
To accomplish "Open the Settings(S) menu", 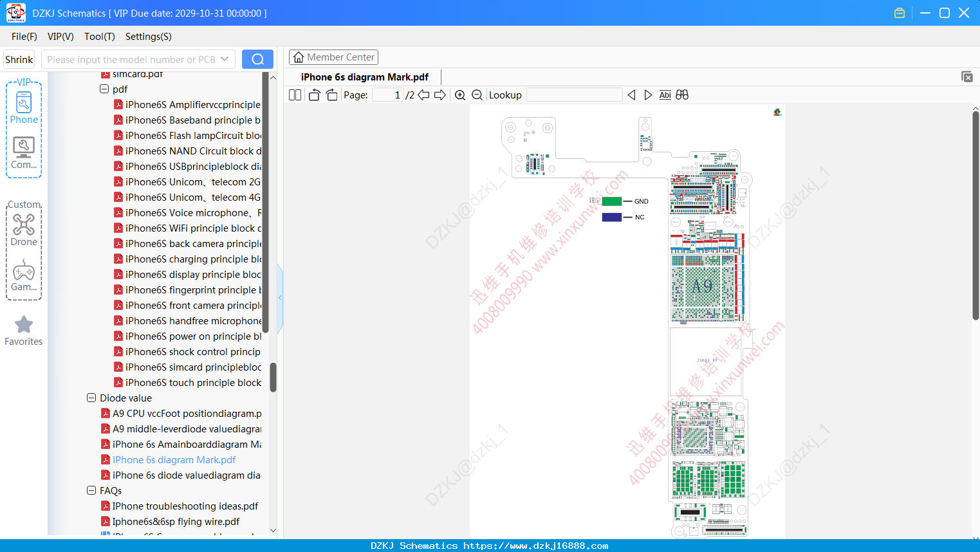I will tap(149, 37).
